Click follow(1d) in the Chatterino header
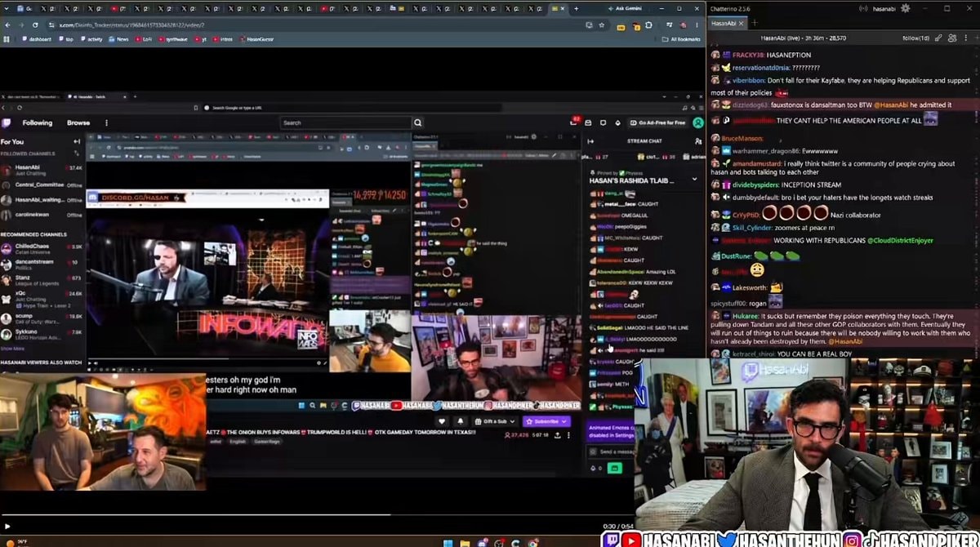 tap(915, 38)
